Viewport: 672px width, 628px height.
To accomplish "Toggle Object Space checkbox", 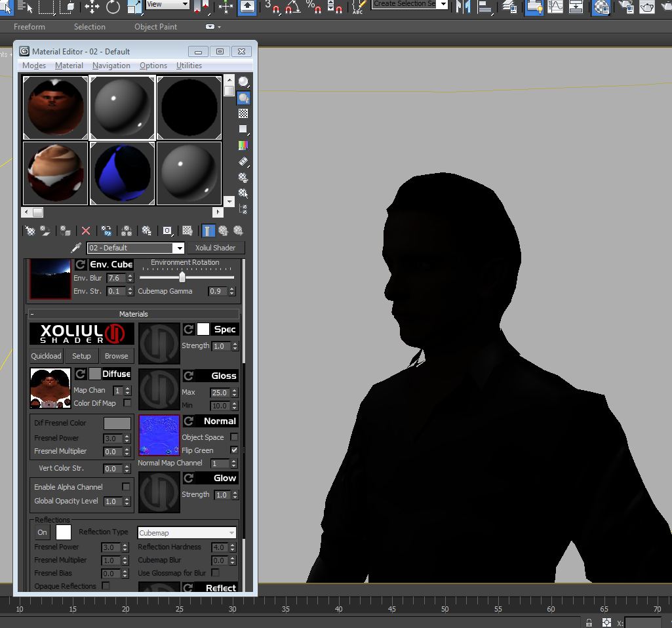I will click(x=234, y=437).
